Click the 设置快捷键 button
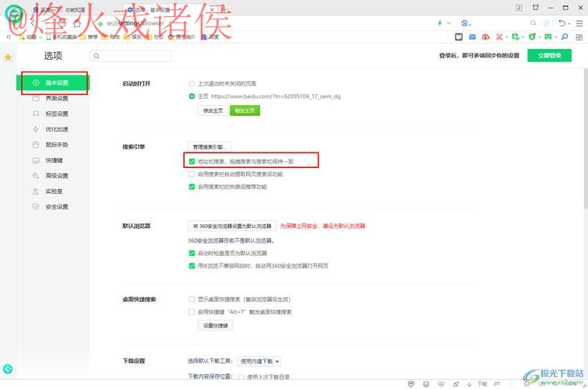Image resolution: width=588 pixels, height=389 pixels. click(x=216, y=326)
